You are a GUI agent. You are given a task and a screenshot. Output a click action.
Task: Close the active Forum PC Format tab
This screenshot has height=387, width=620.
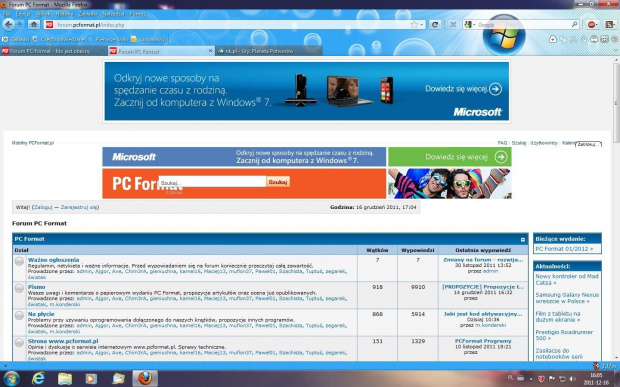(x=210, y=51)
